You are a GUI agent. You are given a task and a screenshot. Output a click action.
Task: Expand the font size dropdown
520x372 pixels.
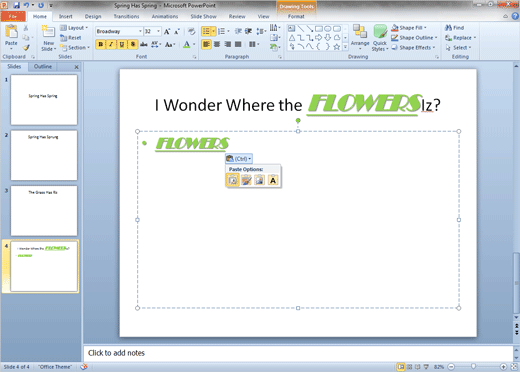pos(158,31)
